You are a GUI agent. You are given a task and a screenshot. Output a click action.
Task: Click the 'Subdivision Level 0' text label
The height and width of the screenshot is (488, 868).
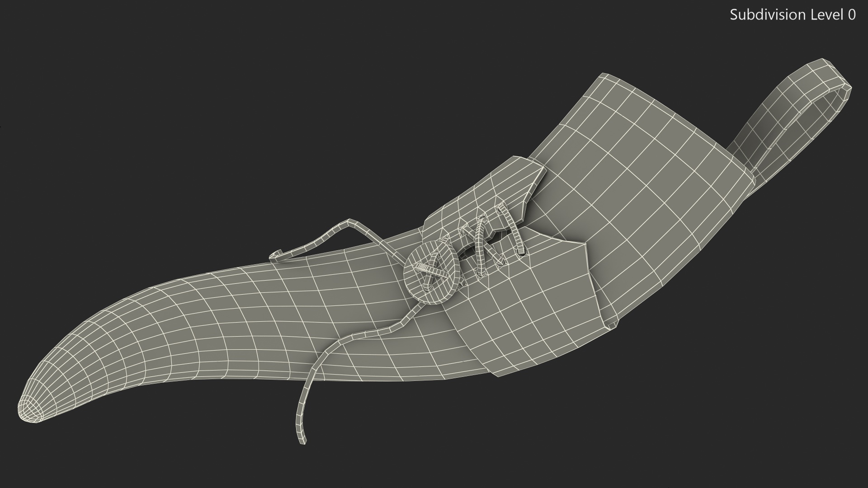pos(793,15)
